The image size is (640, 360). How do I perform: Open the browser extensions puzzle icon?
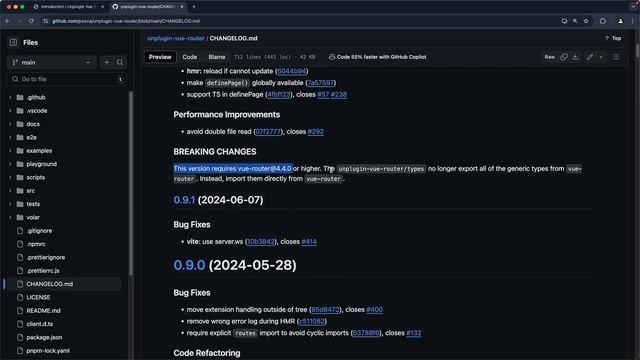point(603,21)
